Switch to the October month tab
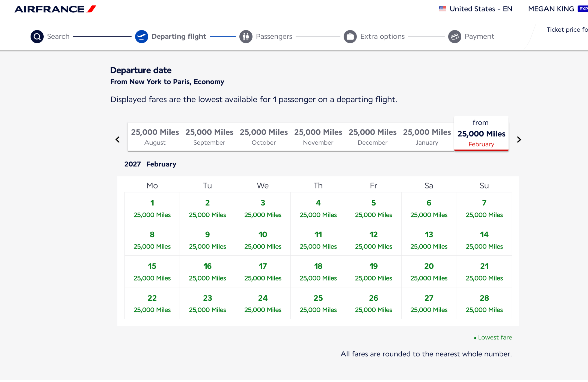The height and width of the screenshot is (382, 588). pos(263,137)
